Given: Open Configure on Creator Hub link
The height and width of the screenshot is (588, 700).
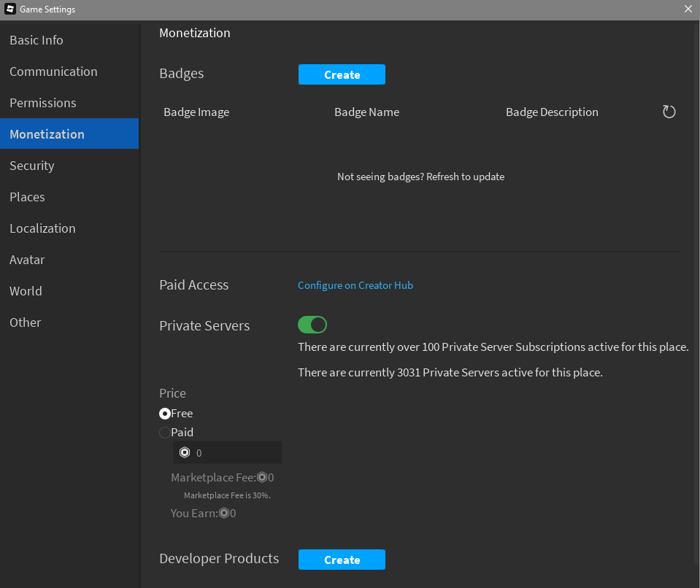Looking at the screenshot, I should 355,285.
